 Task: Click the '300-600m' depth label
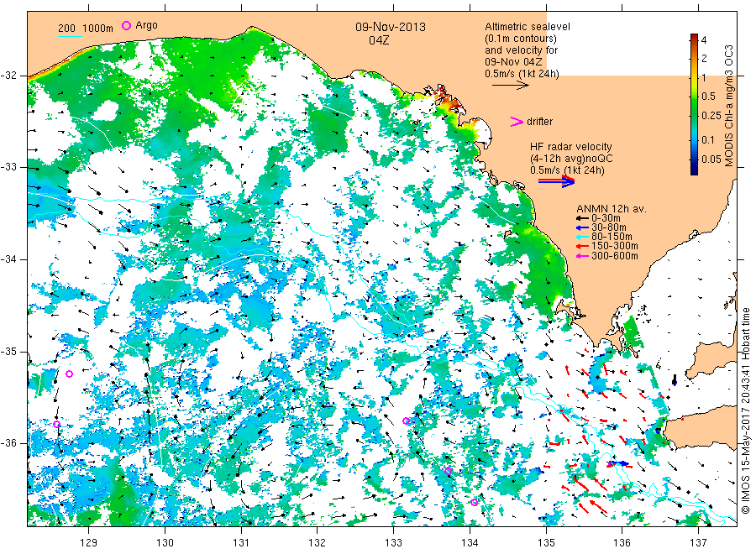pyautogui.click(x=615, y=256)
